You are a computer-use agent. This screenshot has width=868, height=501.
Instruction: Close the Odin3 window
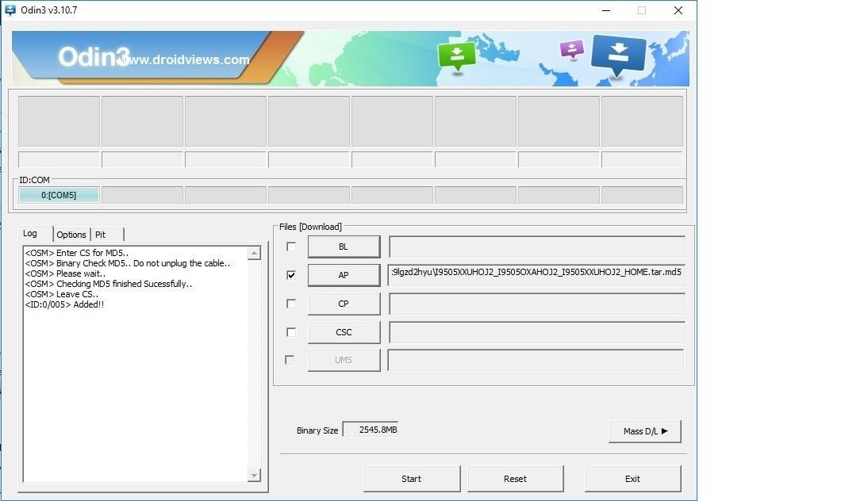(x=678, y=10)
